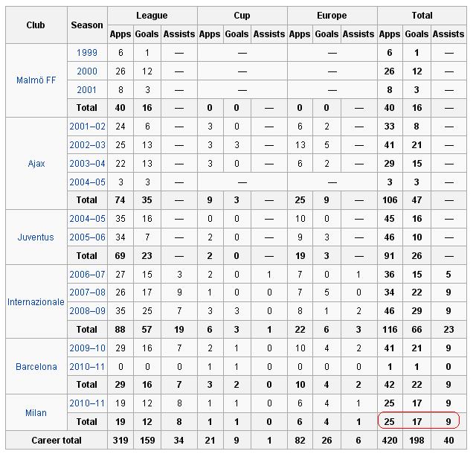Open the Barcelona club link
Image resolution: width=476 pixels, height=454 pixels.
coord(36,366)
